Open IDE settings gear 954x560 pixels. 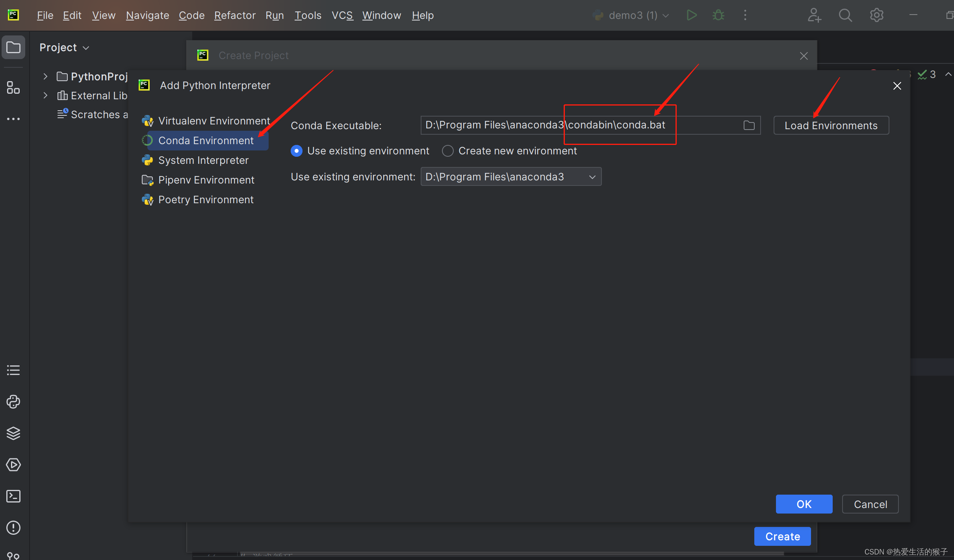tap(877, 15)
